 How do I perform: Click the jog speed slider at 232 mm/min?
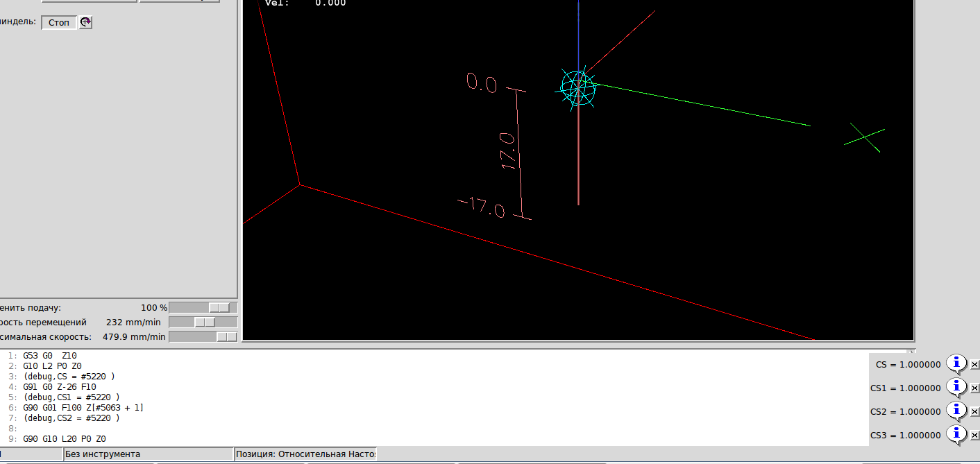point(203,322)
